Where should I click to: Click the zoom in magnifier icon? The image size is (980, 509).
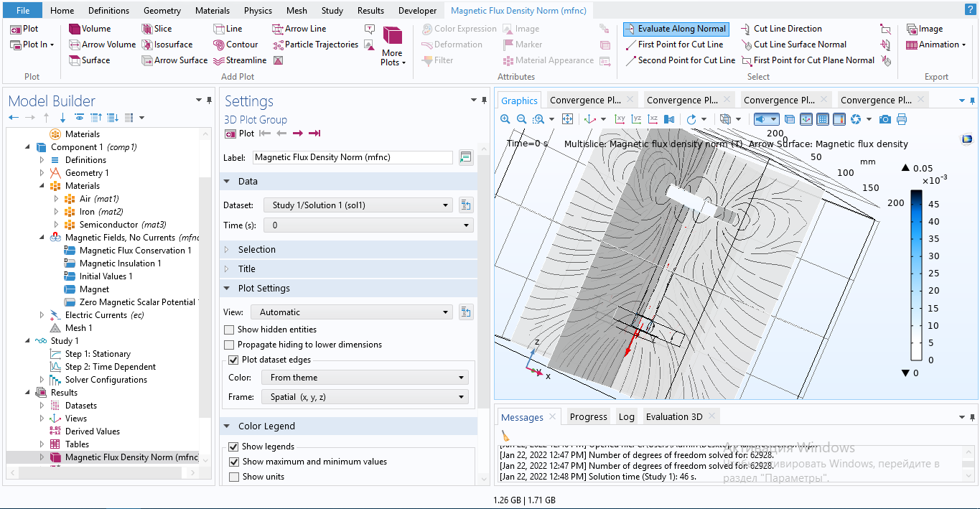point(505,119)
